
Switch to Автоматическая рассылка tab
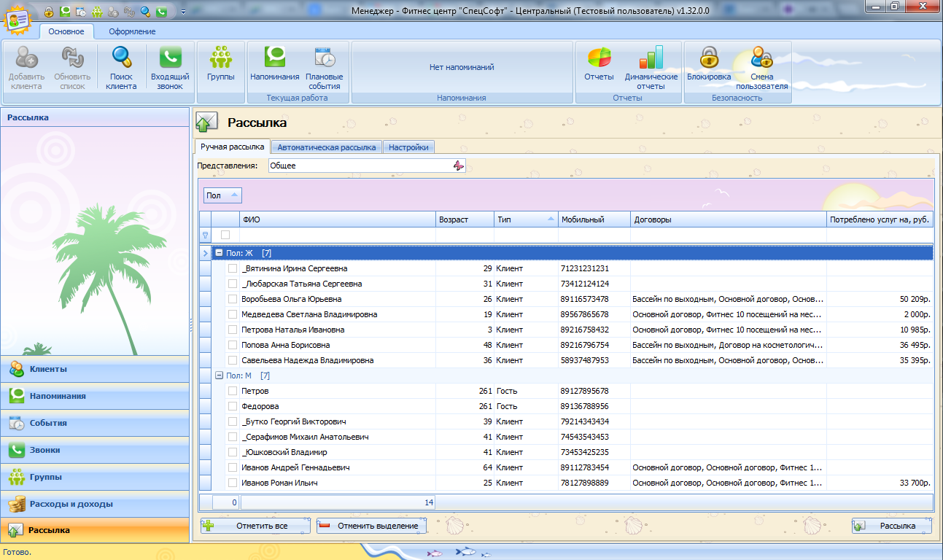coord(326,147)
